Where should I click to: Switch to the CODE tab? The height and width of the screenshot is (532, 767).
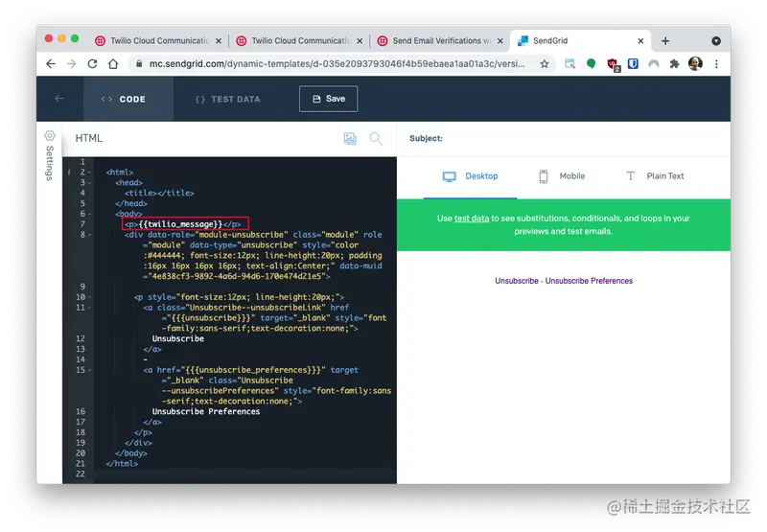pyautogui.click(x=128, y=99)
